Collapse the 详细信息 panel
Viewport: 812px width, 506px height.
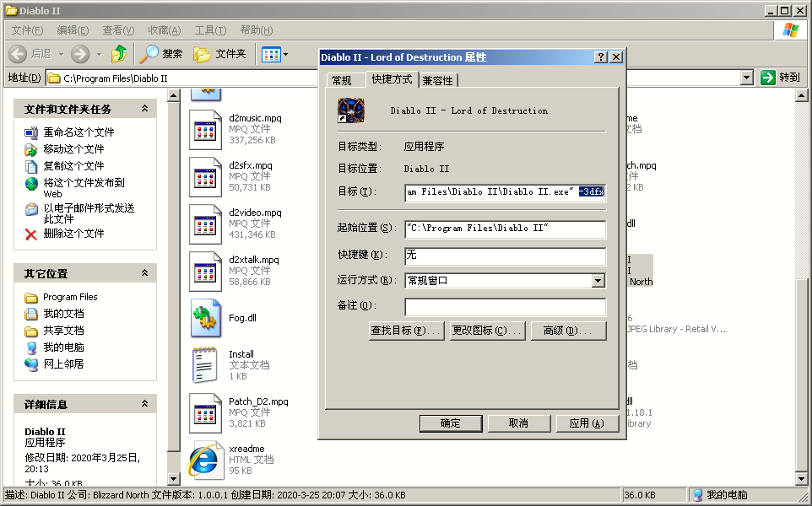(145, 404)
